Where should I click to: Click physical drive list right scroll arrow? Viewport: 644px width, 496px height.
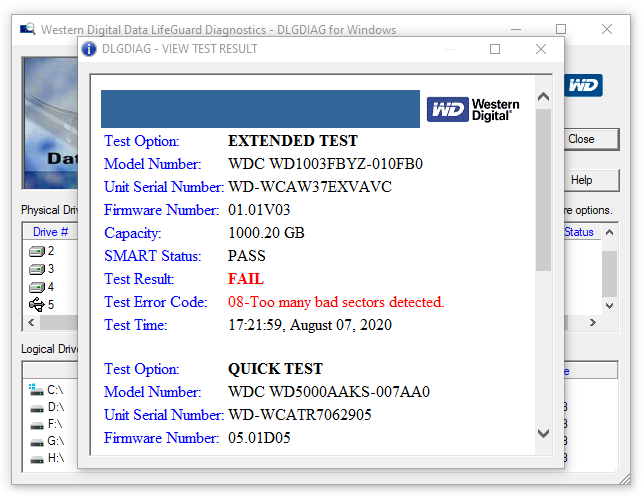pyautogui.click(x=593, y=322)
